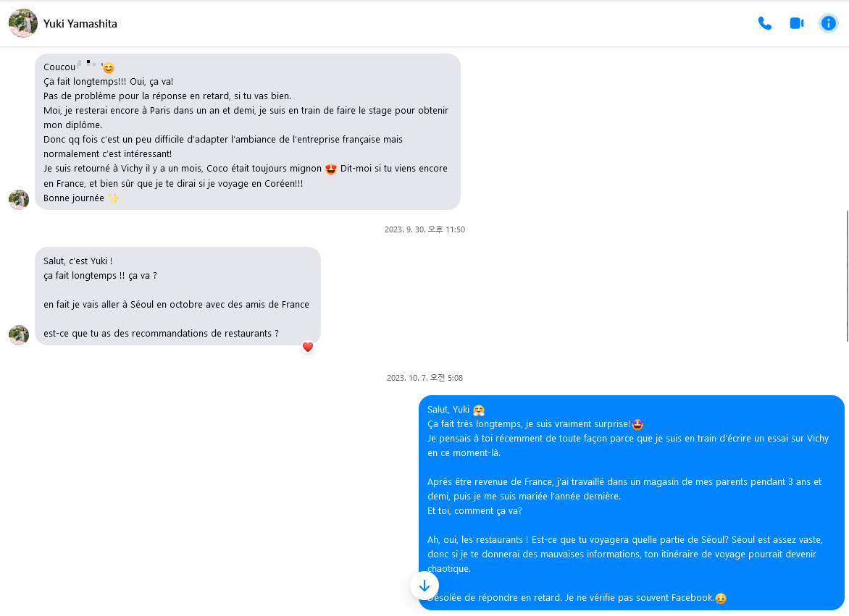Click avatar beside the restaurant recommendations message

pyautogui.click(x=19, y=334)
